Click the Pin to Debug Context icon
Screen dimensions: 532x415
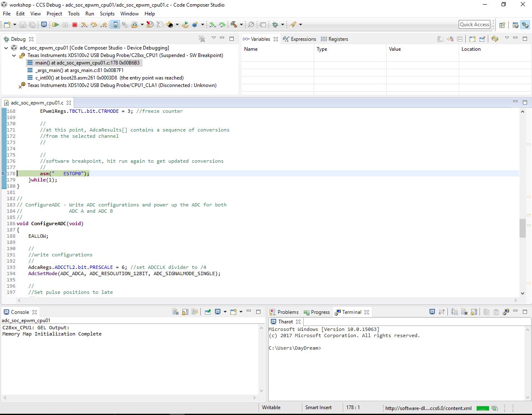[482, 39]
